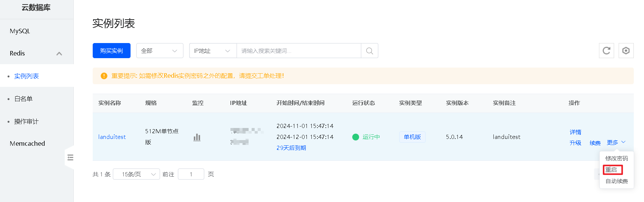Image resolution: width=644 pixels, height=202 pixels.
Task: Collapse the Redis menu section
Action: click(x=59, y=54)
